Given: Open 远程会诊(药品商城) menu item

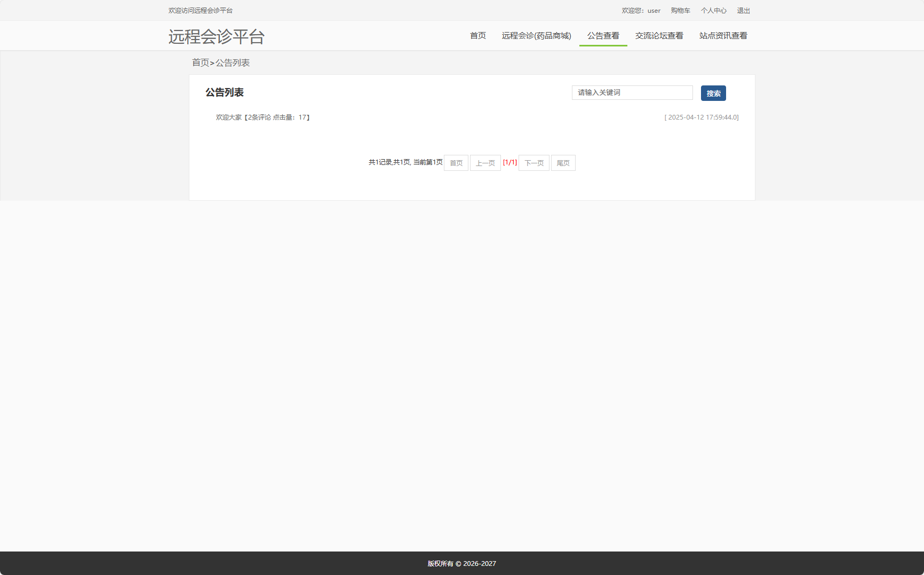Looking at the screenshot, I should point(537,35).
